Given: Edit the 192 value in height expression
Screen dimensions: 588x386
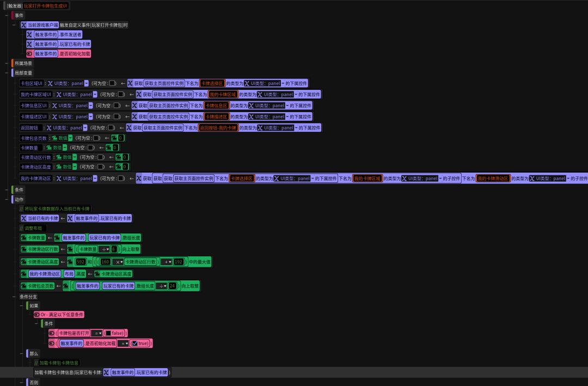Looking at the screenshot, I should (179, 262).
